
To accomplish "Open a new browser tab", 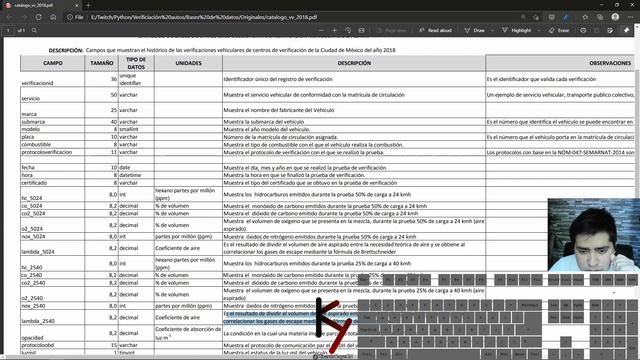I will click(x=88, y=5).
